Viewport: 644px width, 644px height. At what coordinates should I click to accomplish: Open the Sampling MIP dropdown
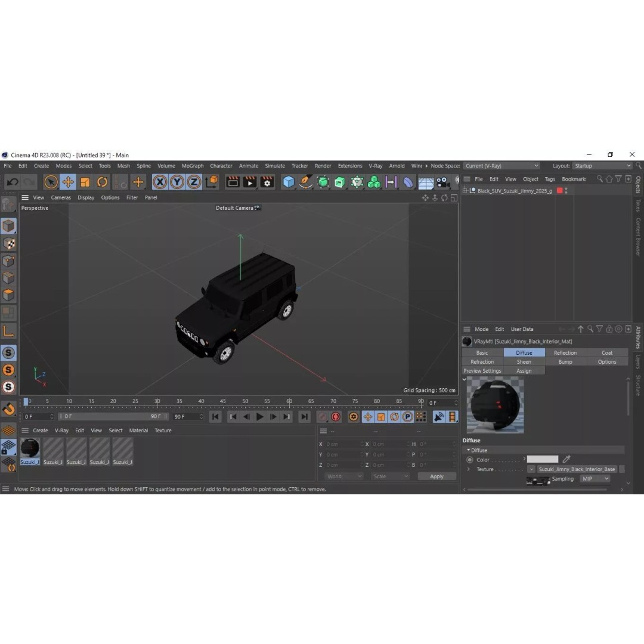[x=595, y=479]
